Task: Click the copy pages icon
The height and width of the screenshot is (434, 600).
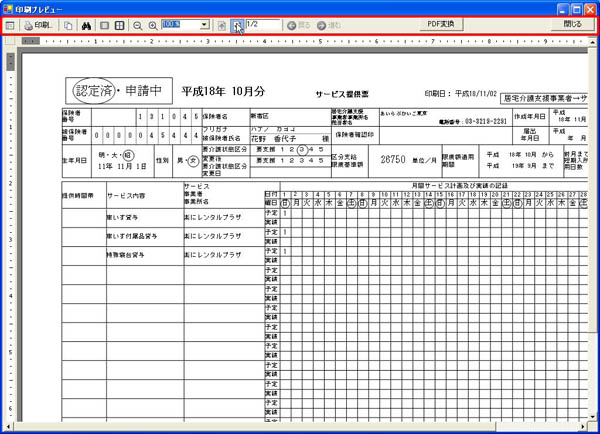Action: click(68, 26)
